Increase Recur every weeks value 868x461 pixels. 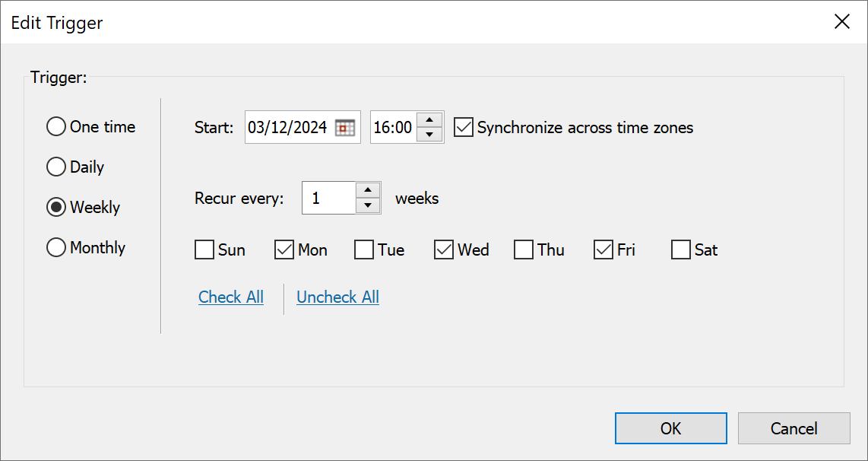pos(368,190)
